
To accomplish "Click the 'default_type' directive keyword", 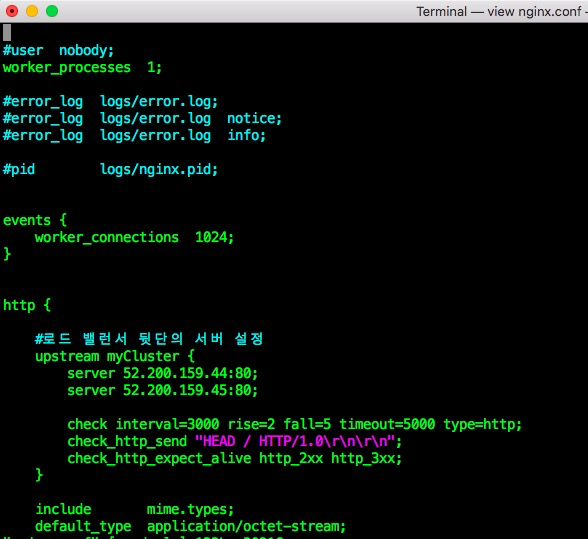I will [83, 526].
